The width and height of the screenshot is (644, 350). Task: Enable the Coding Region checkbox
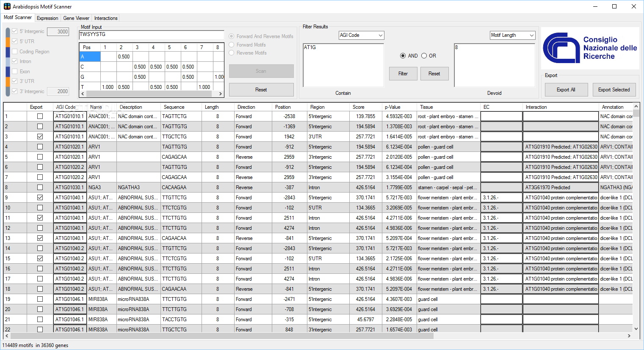[x=15, y=52]
